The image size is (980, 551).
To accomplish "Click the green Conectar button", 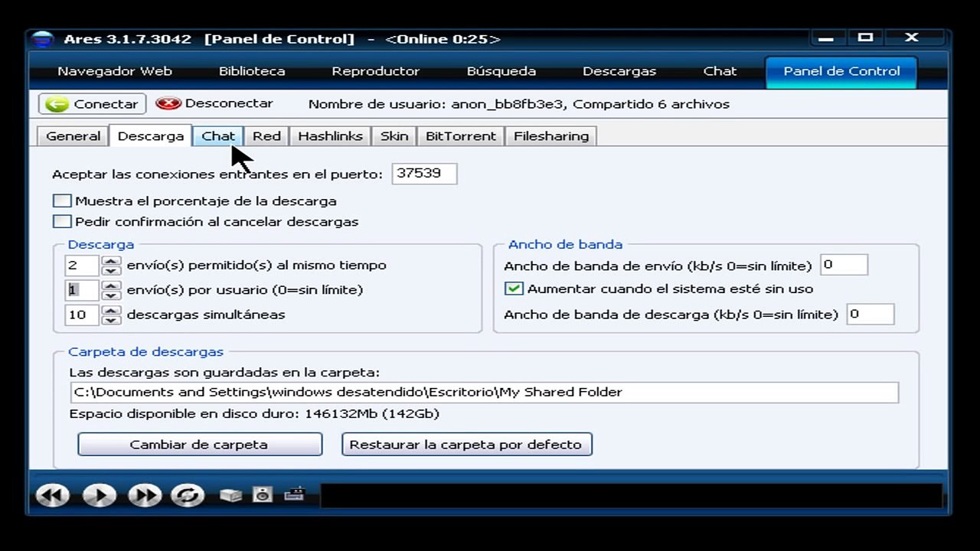I will coord(93,104).
